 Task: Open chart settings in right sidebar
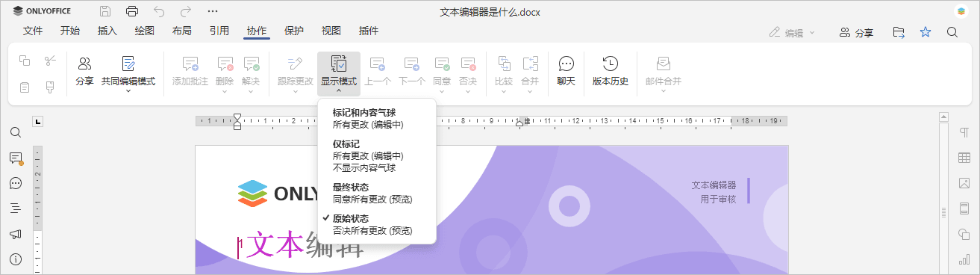click(964, 259)
